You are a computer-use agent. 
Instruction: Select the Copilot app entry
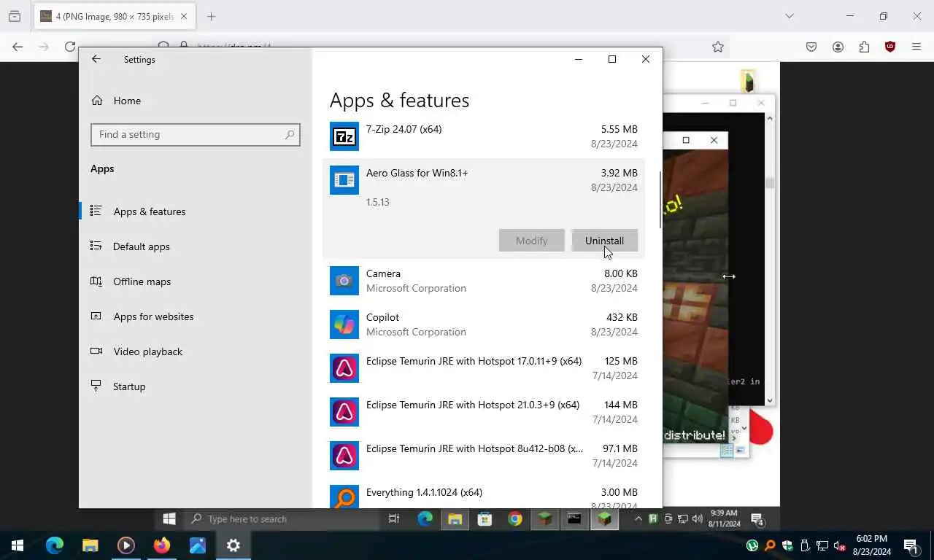tap(484, 324)
